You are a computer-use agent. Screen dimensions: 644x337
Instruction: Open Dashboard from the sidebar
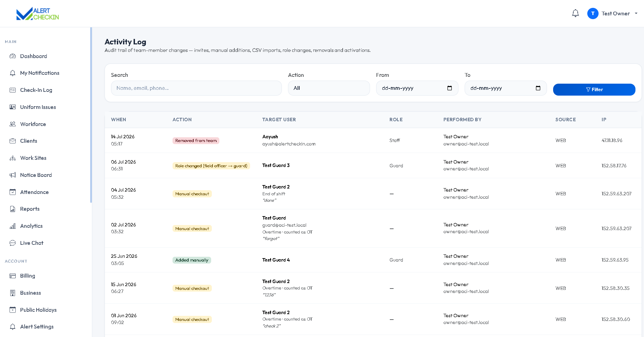33,56
